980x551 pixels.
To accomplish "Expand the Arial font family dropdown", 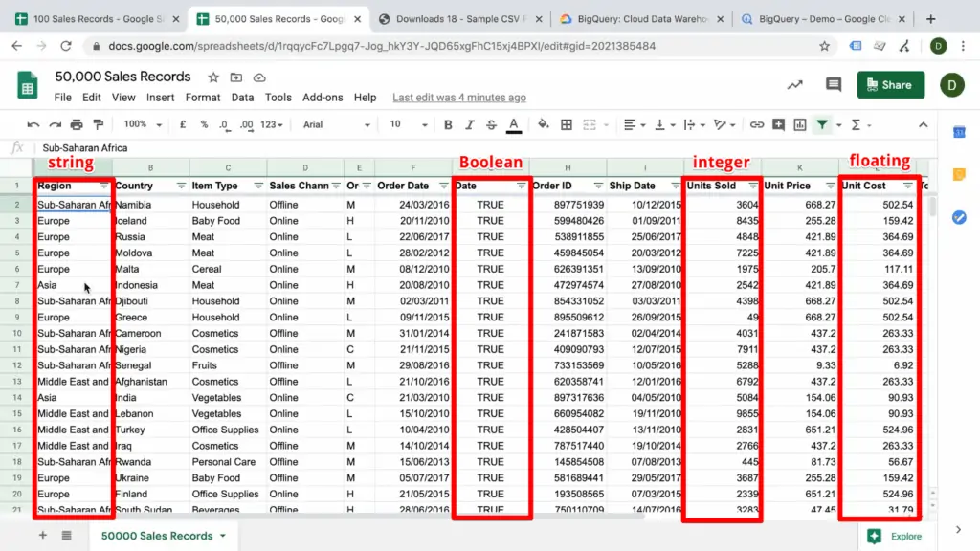I will click(330, 124).
